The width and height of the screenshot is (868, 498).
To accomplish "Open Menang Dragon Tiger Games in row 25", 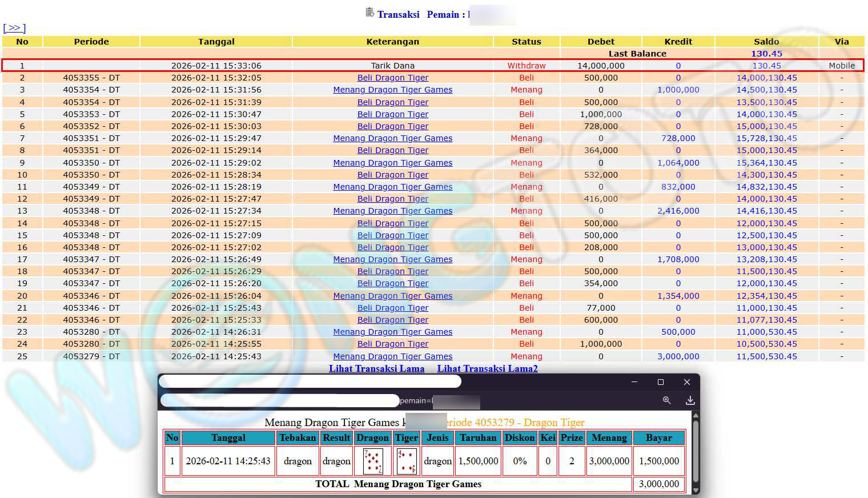I will pyautogui.click(x=392, y=356).
